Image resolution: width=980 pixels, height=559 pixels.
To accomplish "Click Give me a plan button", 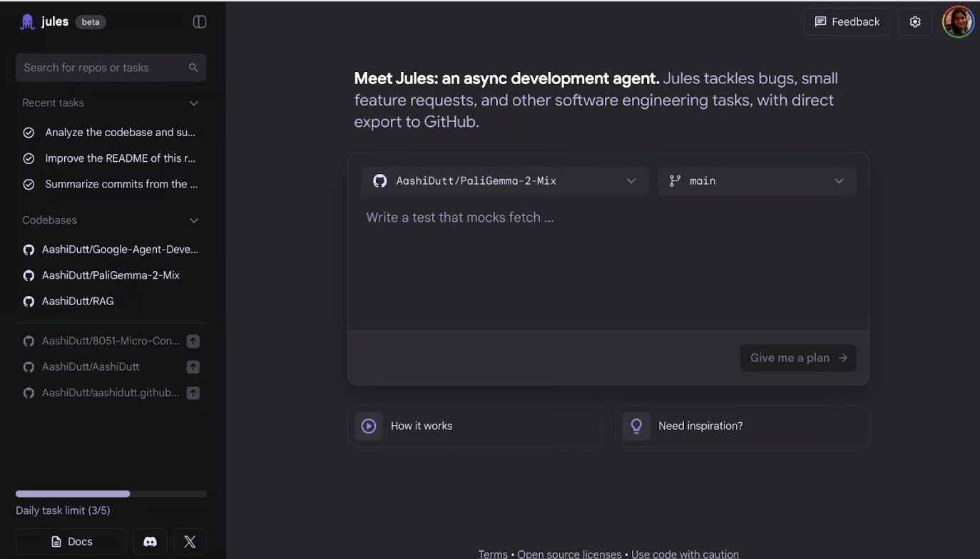I will click(x=798, y=358).
